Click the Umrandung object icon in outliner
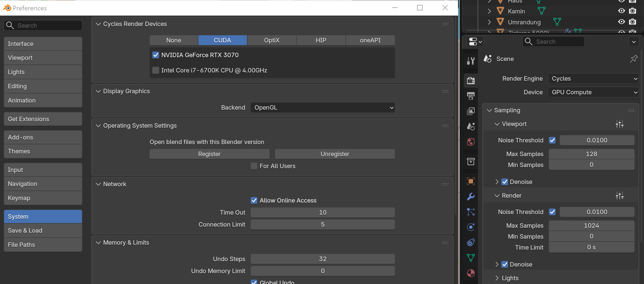Screen dimensions: 644x284 (x=500, y=22)
